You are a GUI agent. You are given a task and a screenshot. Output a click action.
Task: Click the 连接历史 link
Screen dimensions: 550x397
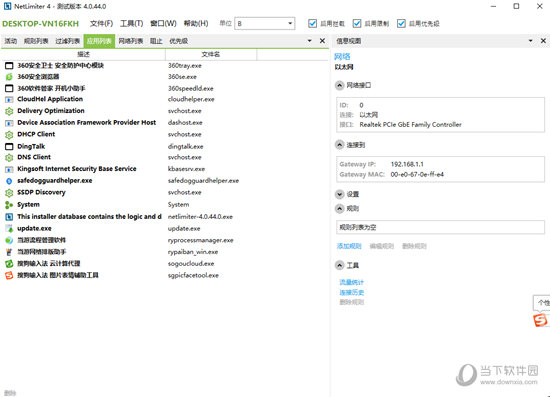click(351, 292)
